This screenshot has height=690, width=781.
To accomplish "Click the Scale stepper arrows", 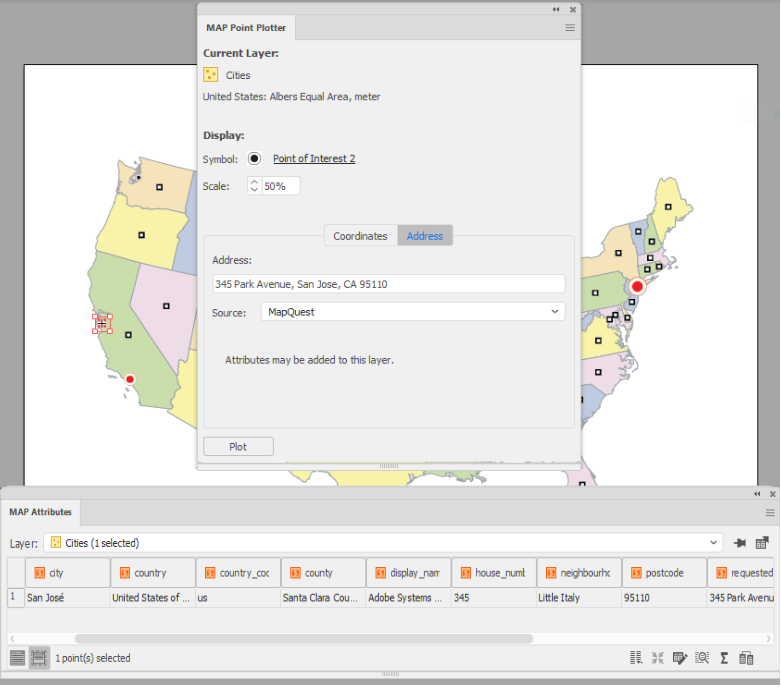I will tap(255, 186).
